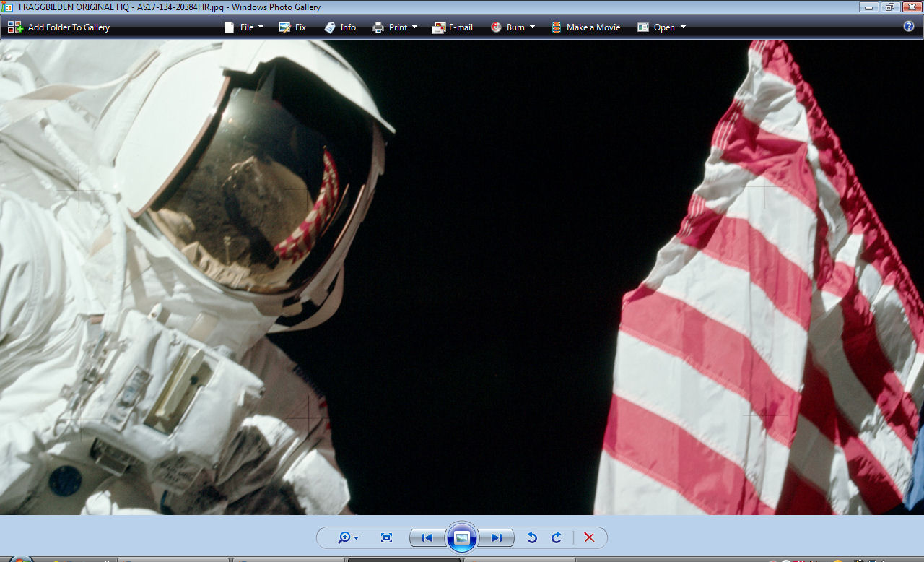Delete the photo with red X
The image size is (924, 562).
(589, 537)
